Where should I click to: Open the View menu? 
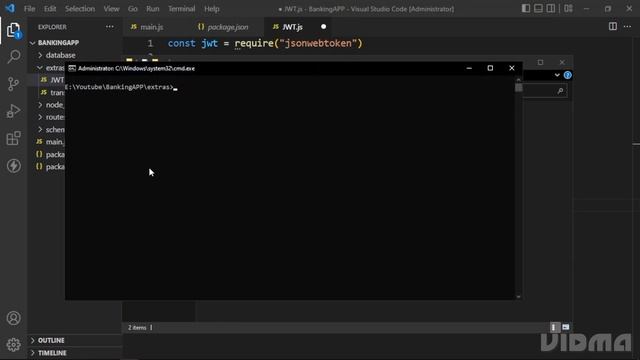pos(111,9)
